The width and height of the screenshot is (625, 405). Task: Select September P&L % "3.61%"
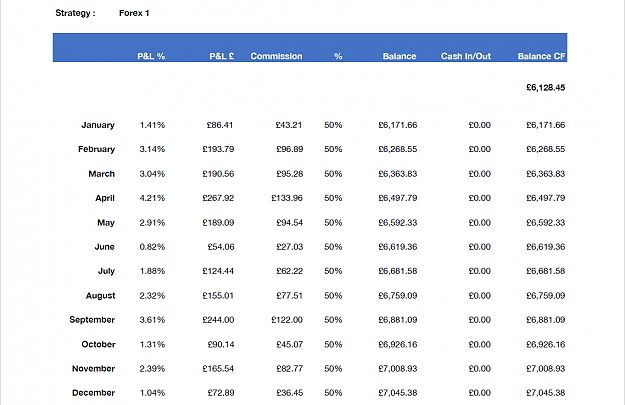pyautogui.click(x=152, y=320)
